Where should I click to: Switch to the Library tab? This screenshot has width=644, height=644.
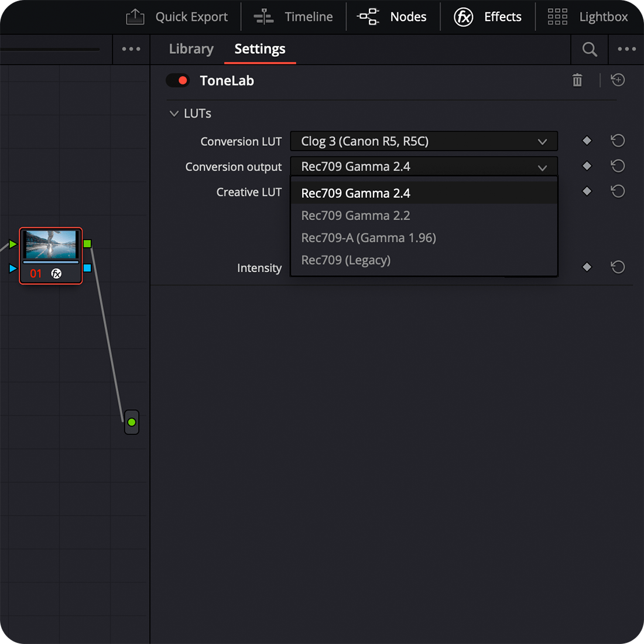click(x=191, y=49)
